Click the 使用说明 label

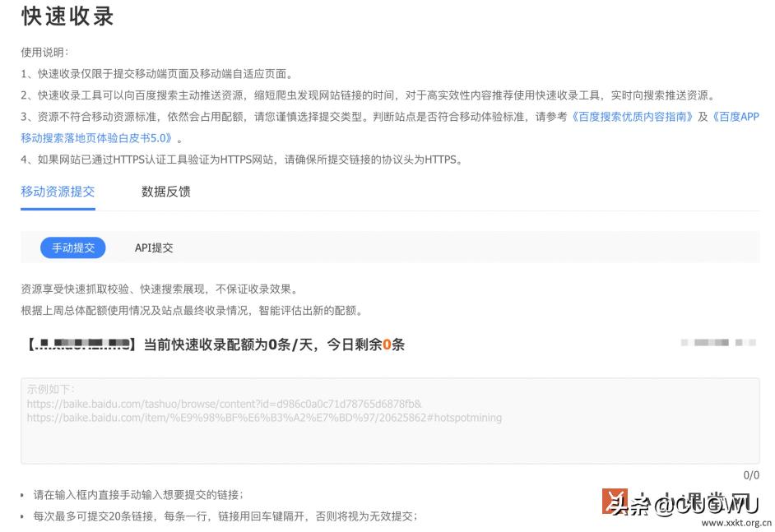point(44,53)
